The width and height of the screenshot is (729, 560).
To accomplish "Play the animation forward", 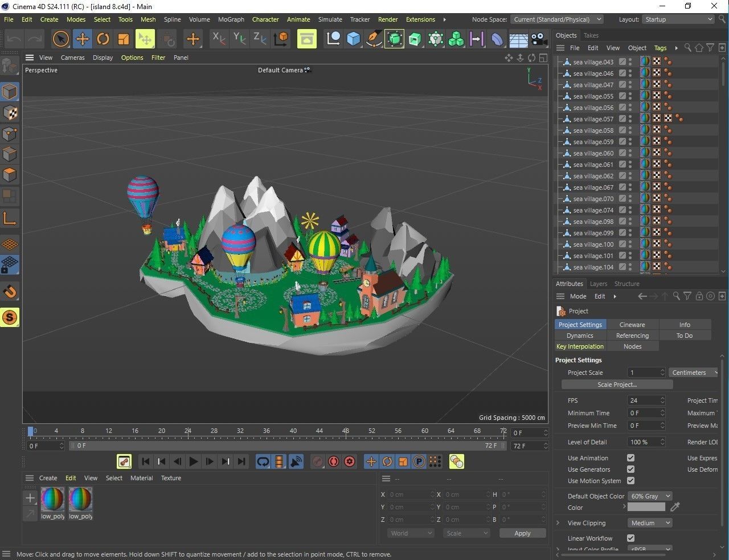I will click(x=193, y=461).
